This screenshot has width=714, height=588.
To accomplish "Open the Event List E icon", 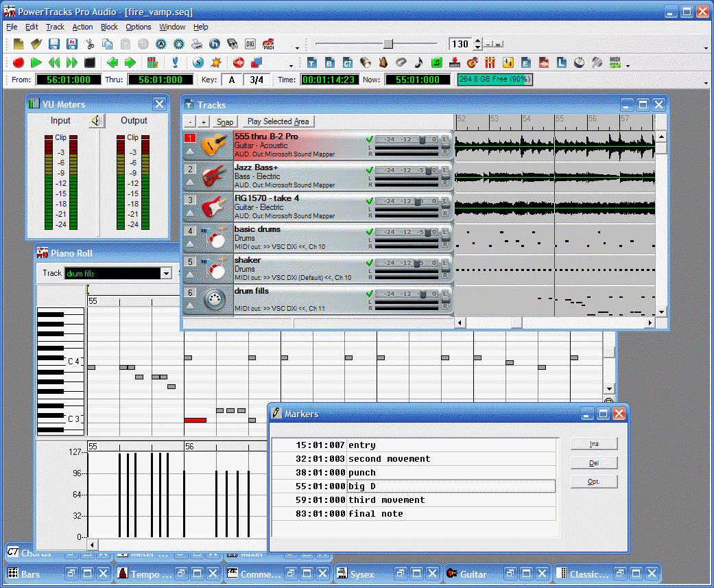I will click(525, 62).
